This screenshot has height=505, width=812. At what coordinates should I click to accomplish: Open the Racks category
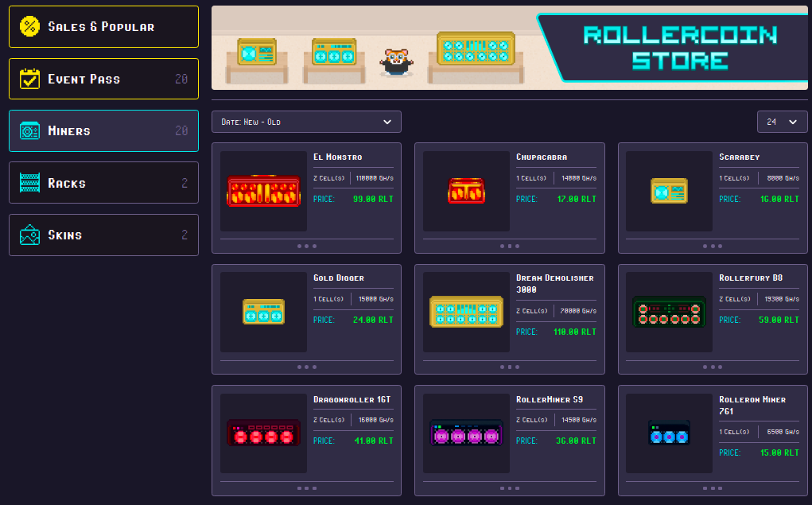coord(103,183)
